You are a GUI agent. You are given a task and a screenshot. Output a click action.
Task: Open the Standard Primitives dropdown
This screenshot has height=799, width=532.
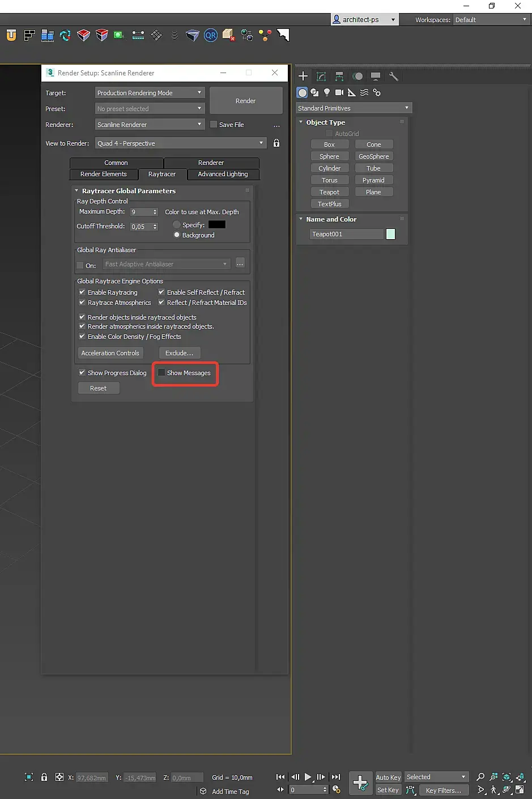tap(354, 108)
